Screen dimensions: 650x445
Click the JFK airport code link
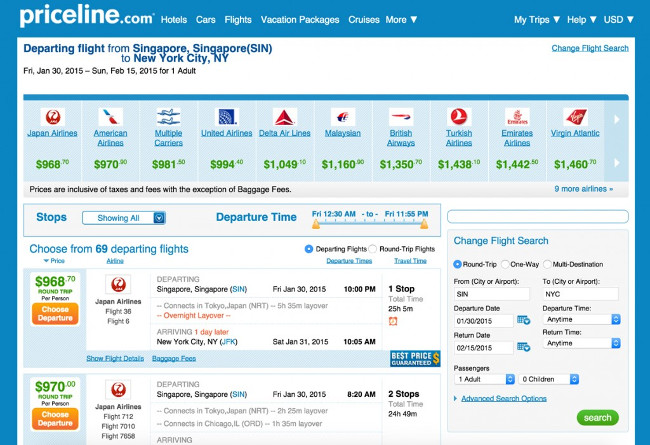click(x=229, y=342)
